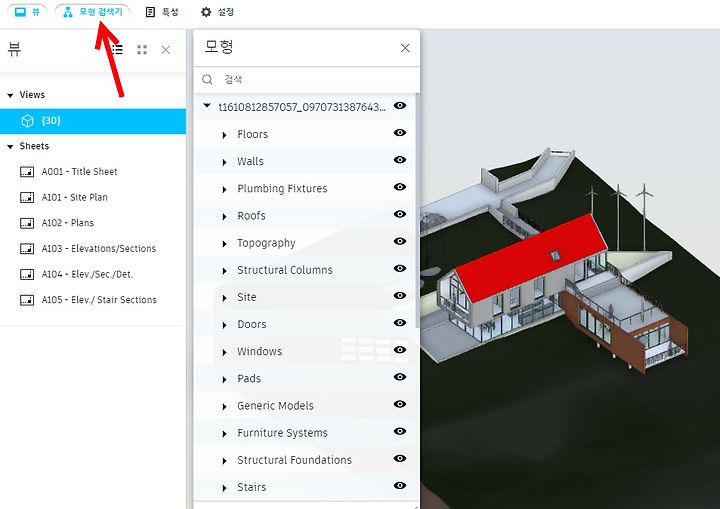This screenshot has height=509, width=720.
Task: Hide the Roofs category
Action: click(x=400, y=214)
